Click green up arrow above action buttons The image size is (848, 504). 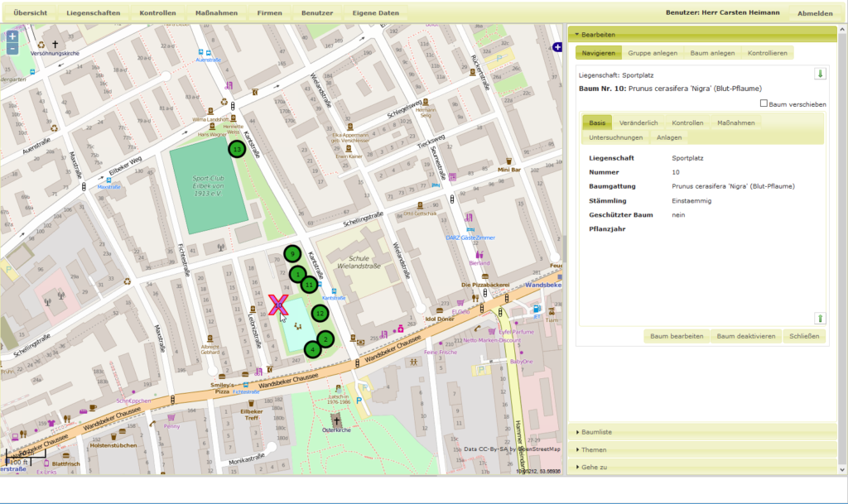pos(820,318)
